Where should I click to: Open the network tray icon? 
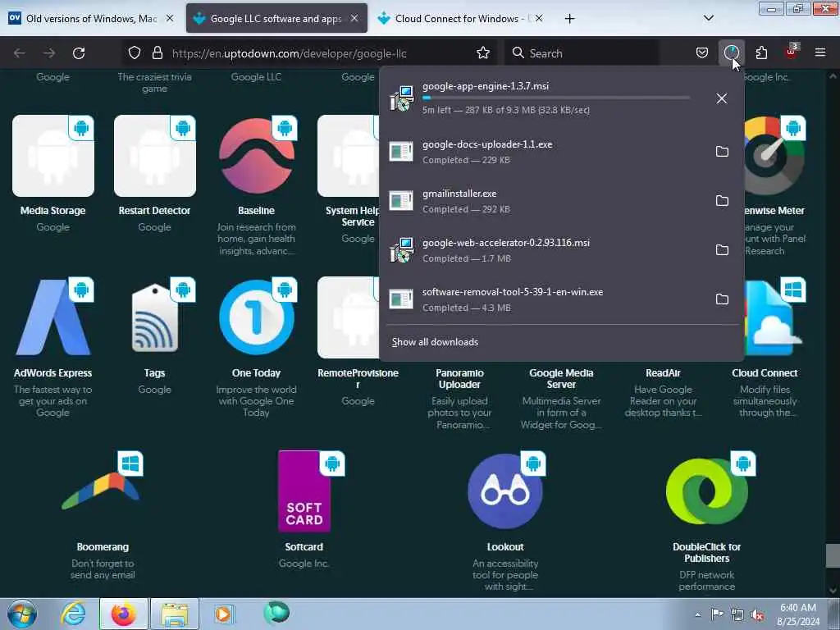click(x=737, y=614)
